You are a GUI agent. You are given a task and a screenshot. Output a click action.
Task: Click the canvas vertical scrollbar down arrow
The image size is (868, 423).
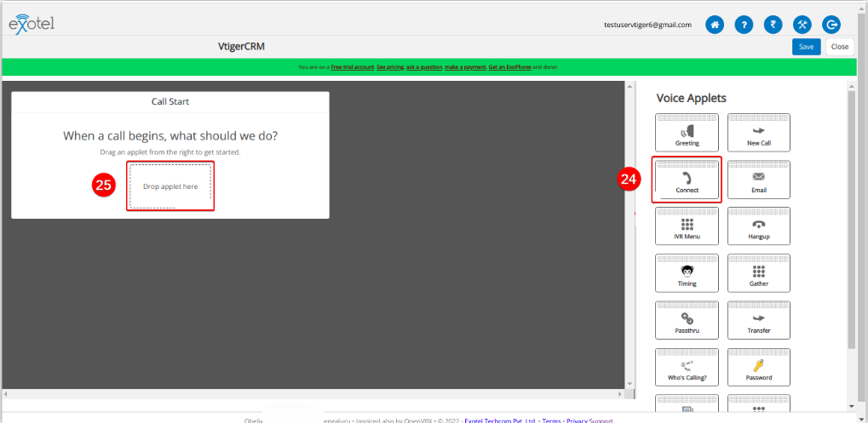629,384
